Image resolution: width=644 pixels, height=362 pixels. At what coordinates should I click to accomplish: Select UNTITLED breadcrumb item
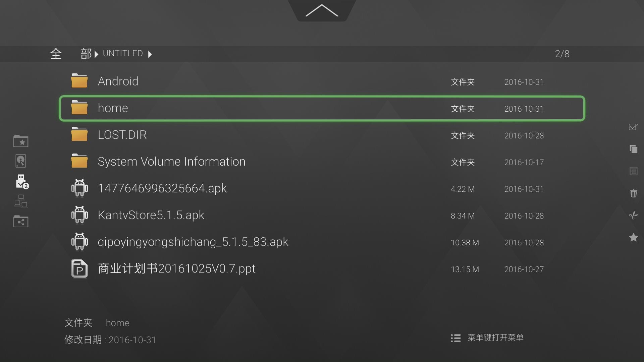click(123, 54)
